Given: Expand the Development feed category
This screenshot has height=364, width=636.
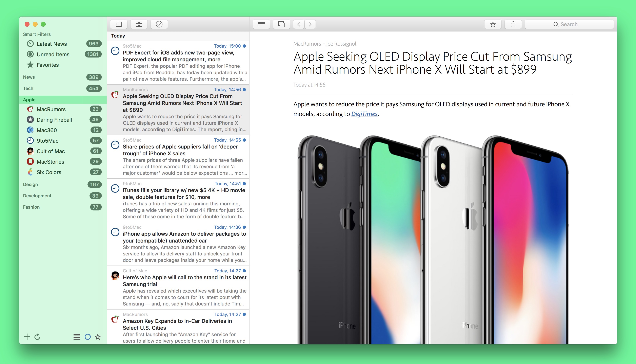Looking at the screenshot, I should click(37, 196).
